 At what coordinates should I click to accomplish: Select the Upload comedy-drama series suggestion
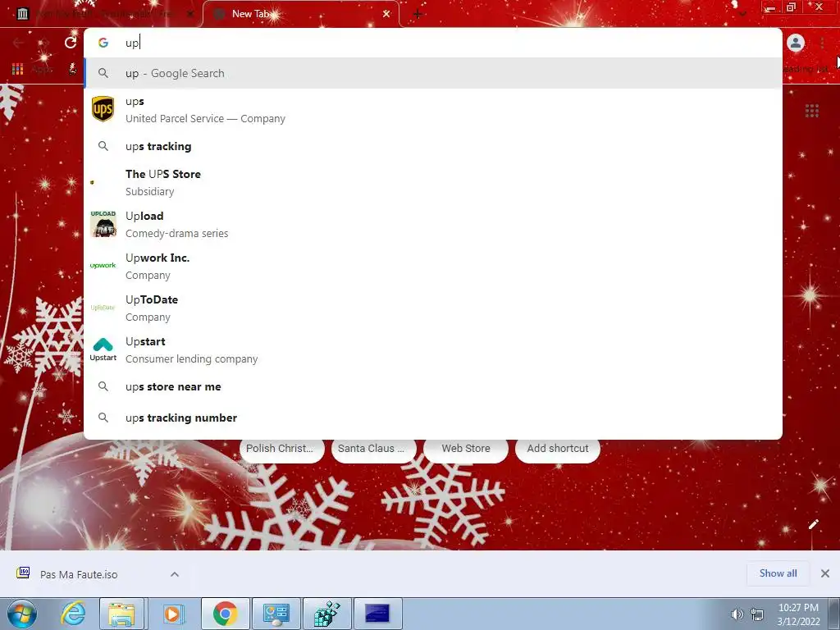click(433, 225)
